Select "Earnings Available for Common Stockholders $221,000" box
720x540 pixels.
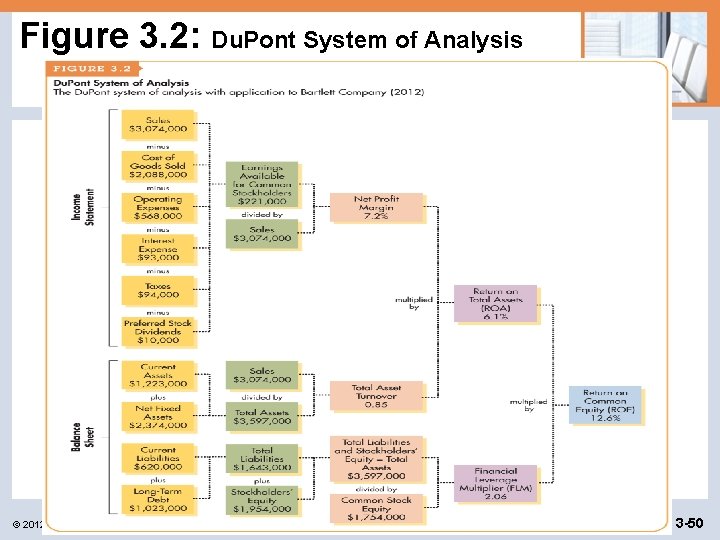point(262,185)
